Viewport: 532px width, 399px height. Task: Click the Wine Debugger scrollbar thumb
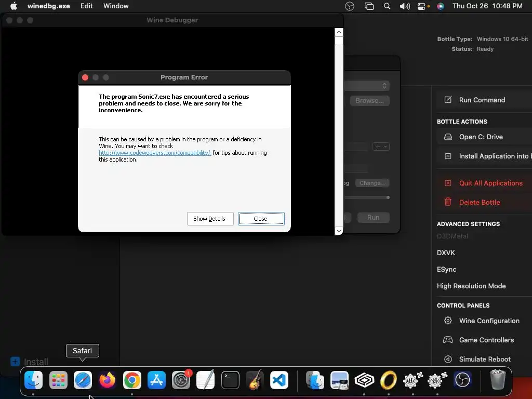[x=339, y=41]
